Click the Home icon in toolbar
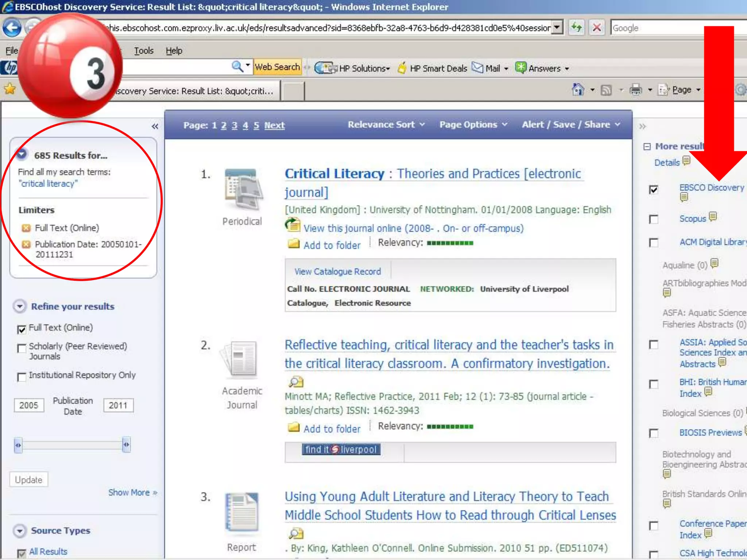This screenshot has width=747, height=560. (578, 89)
